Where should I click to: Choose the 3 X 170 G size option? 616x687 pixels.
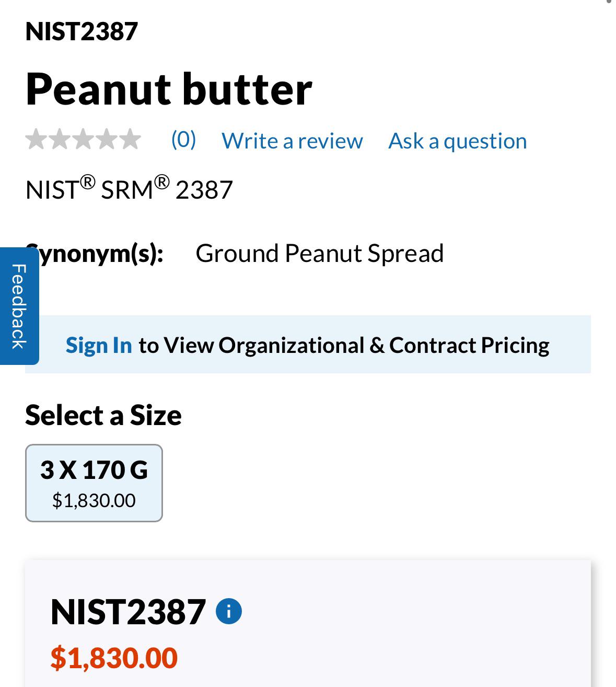click(94, 483)
